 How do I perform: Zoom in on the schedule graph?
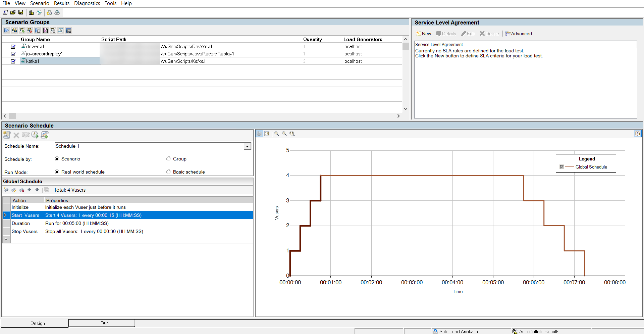276,134
